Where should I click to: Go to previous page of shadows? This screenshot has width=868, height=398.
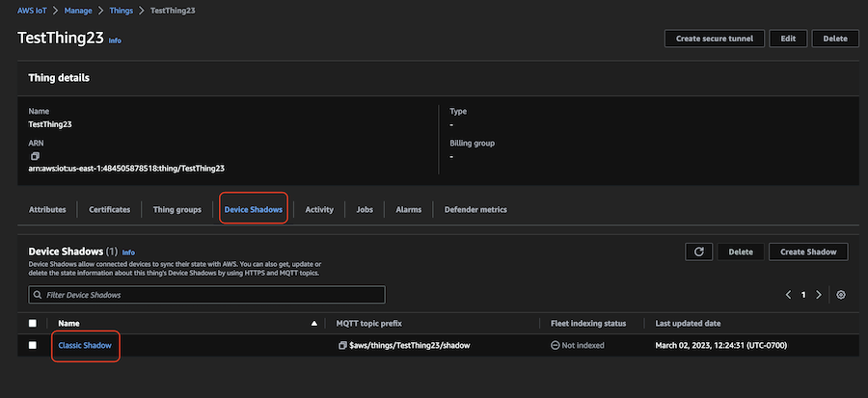click(788, 295)
